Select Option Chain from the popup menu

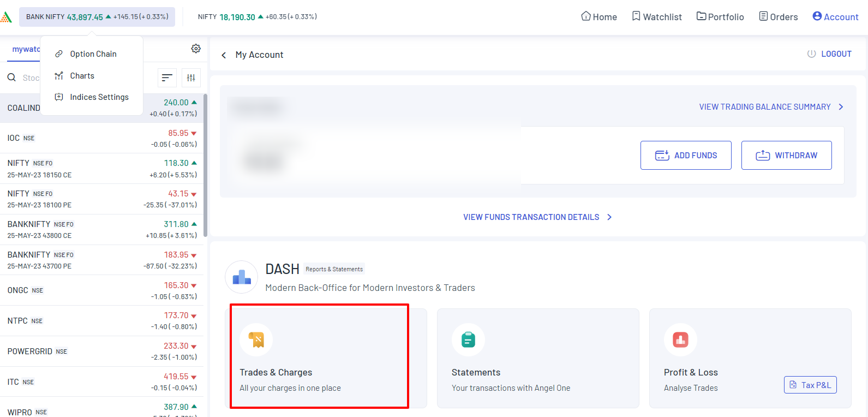(x=93, y=54)
